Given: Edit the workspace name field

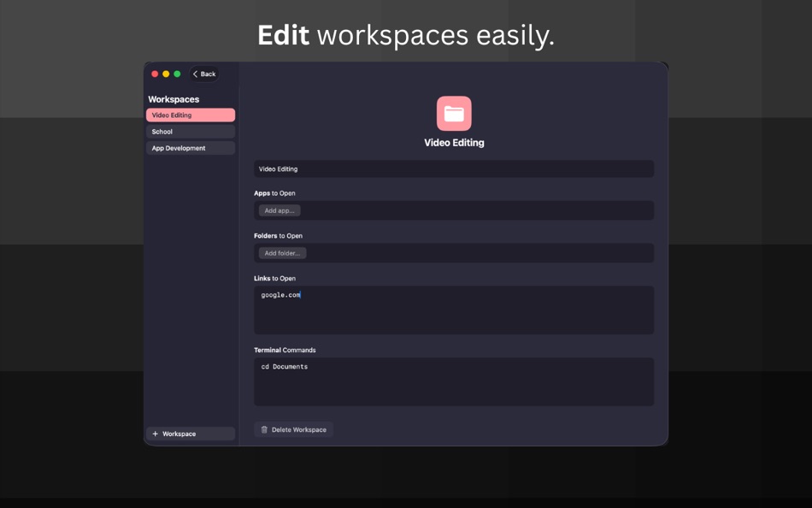Looking at the screenshot, I should [x=454, y=168].
